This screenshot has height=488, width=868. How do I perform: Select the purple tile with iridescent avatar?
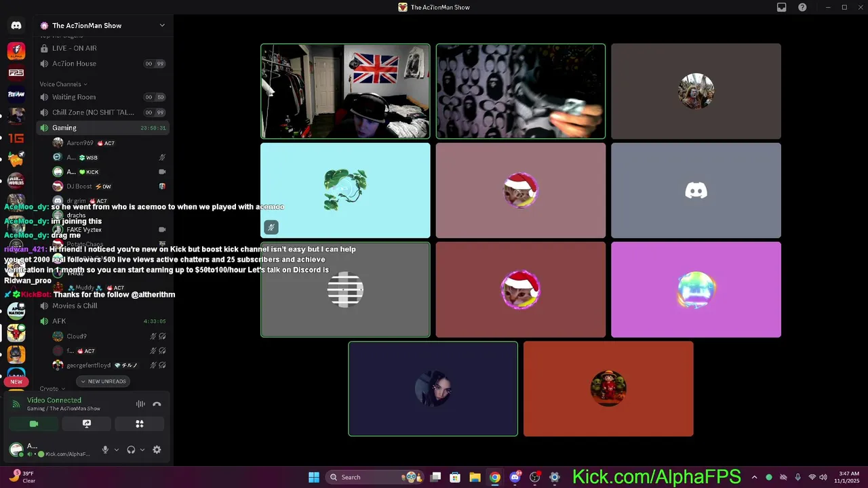tap(696, 289)
